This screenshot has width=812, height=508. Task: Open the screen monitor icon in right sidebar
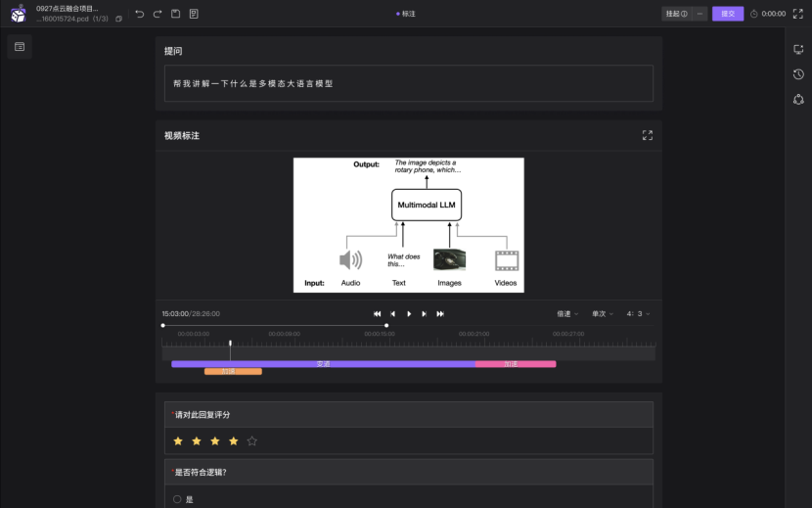click(x=798, y=49)
